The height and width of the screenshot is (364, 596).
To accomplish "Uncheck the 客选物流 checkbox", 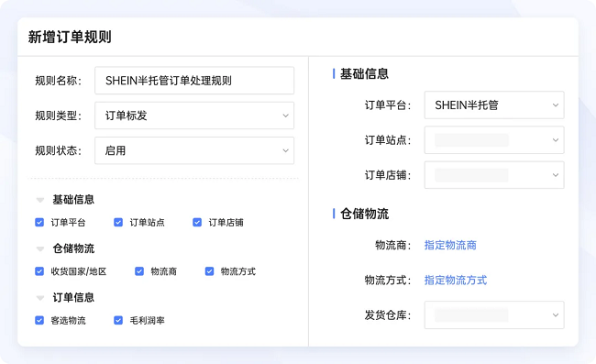I will pyautogui.click(x=39, y=320).
